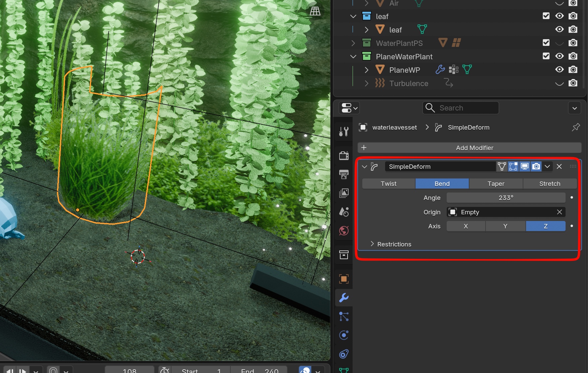Switch deform mode to Taper
Screen dimensions: 588x373
496,183
